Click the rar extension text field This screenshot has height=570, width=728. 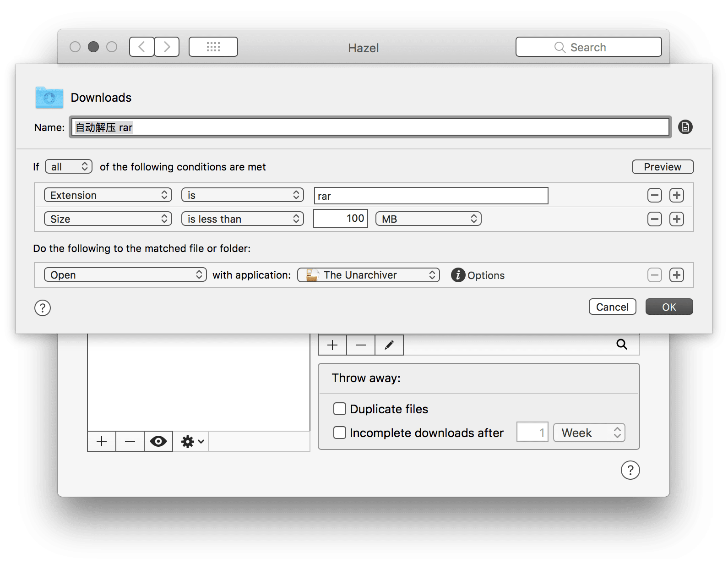430,196
